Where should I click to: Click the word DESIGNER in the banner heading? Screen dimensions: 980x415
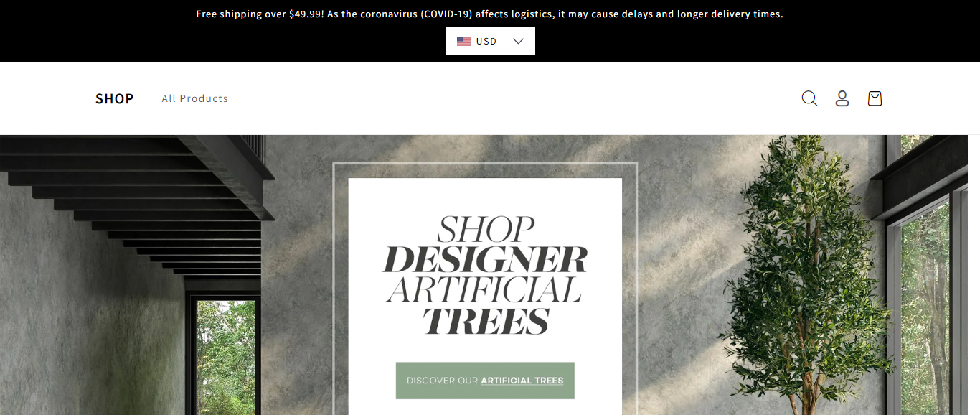coord(485,259)
